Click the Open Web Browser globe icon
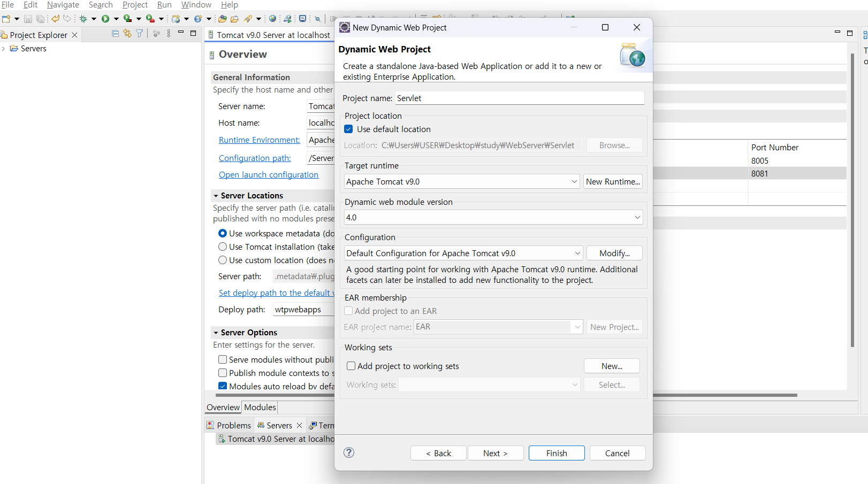 pyautogui.click(x=273, y=19)
